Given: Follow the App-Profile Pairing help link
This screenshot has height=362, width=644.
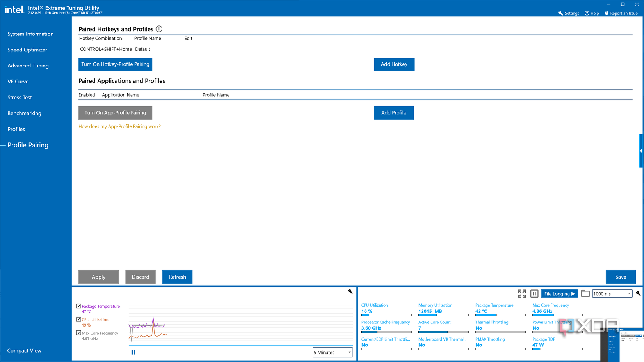Looking at the screenshot, I should 119,126.
